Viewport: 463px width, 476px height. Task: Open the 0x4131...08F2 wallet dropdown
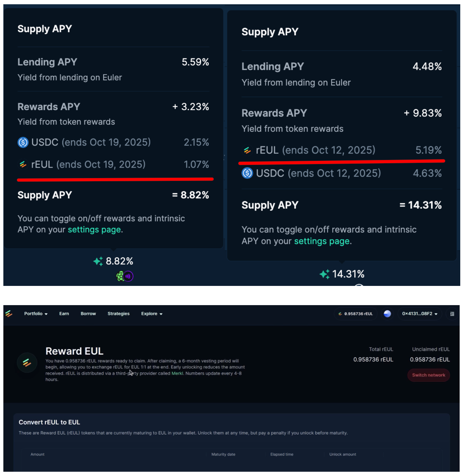(419, 314)
